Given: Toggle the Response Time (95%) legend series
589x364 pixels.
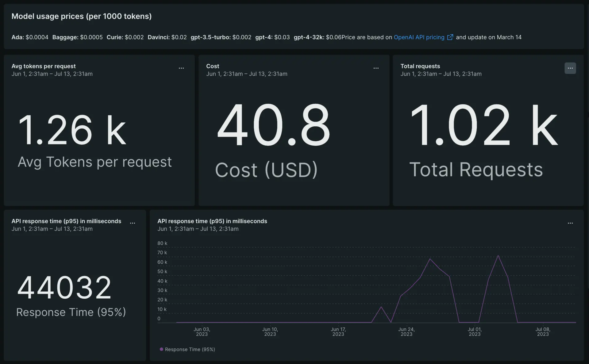Looking at the screenshot, I should 190,349.
